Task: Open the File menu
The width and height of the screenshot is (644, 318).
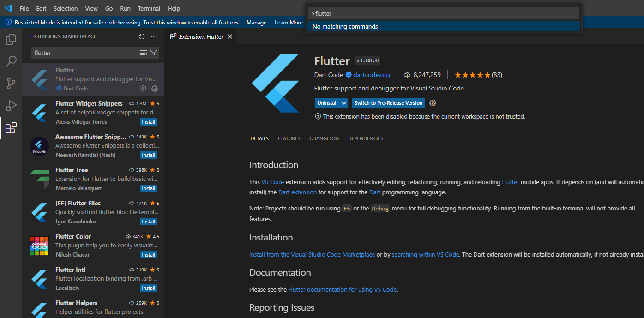Action: coord(24,8)
